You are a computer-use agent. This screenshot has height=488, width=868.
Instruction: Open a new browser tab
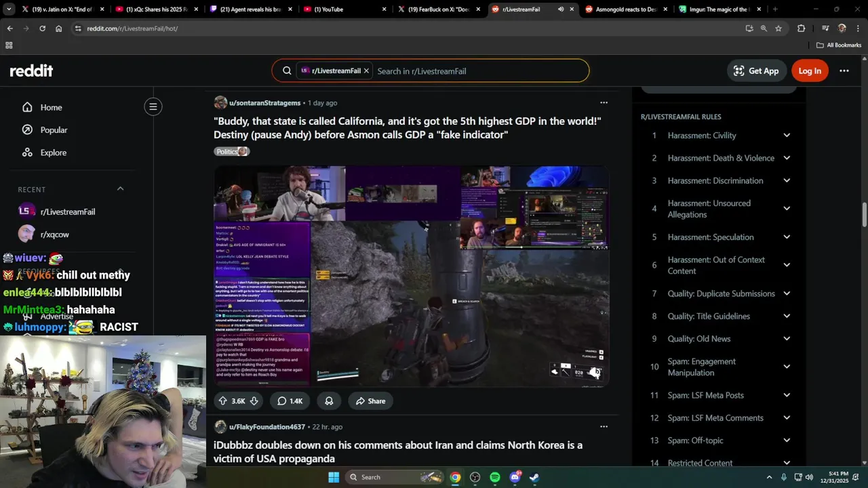[775, 9]
